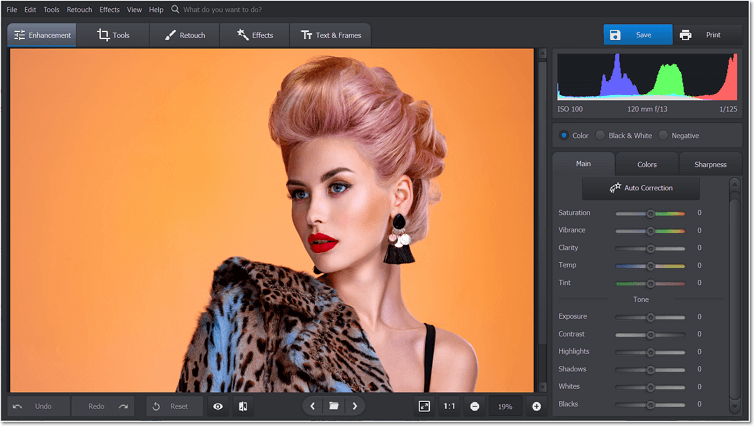Open the Retouch menu in menu bar
Screen dimensions: 754x426
[x=79, y=10]
